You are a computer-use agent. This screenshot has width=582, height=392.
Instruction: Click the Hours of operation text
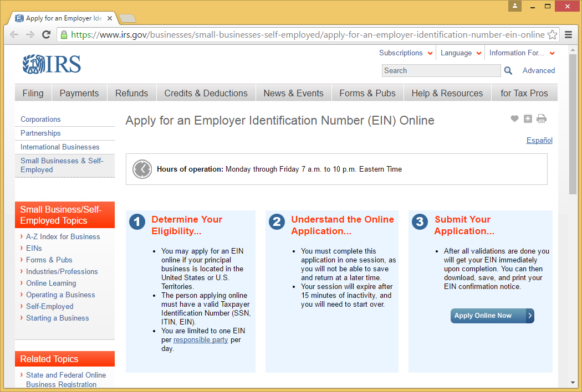point(279,169)
